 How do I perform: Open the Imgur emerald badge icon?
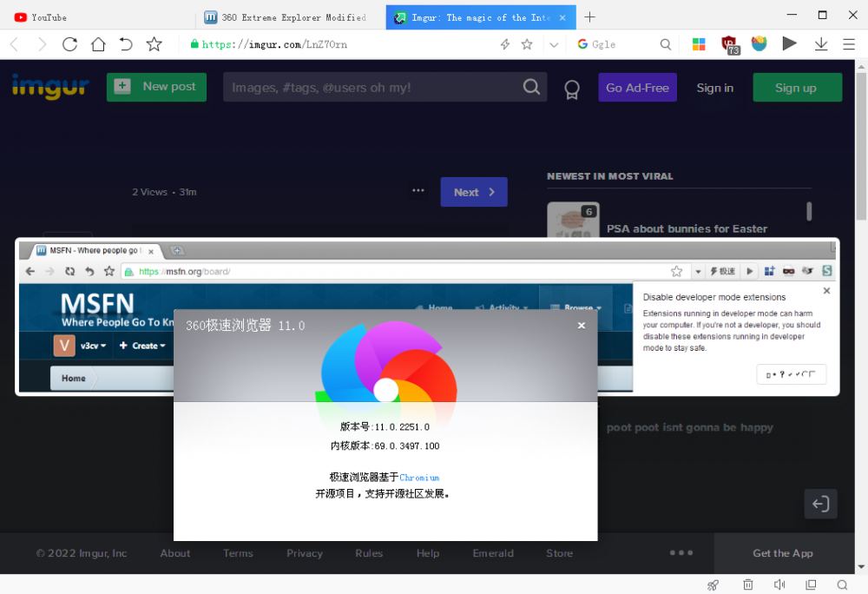click(x=571, y=88)
